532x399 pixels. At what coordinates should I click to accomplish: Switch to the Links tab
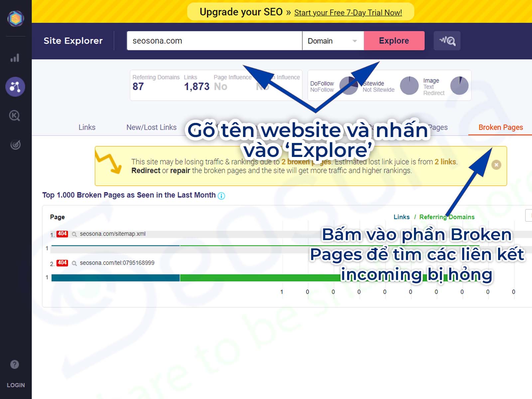(x=87, y=127)
